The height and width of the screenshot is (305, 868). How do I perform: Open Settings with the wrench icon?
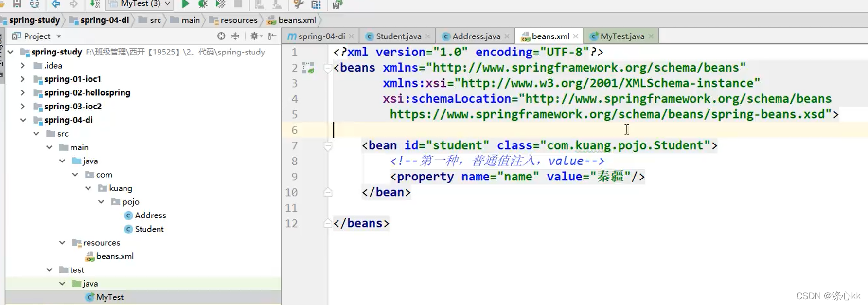298,4
